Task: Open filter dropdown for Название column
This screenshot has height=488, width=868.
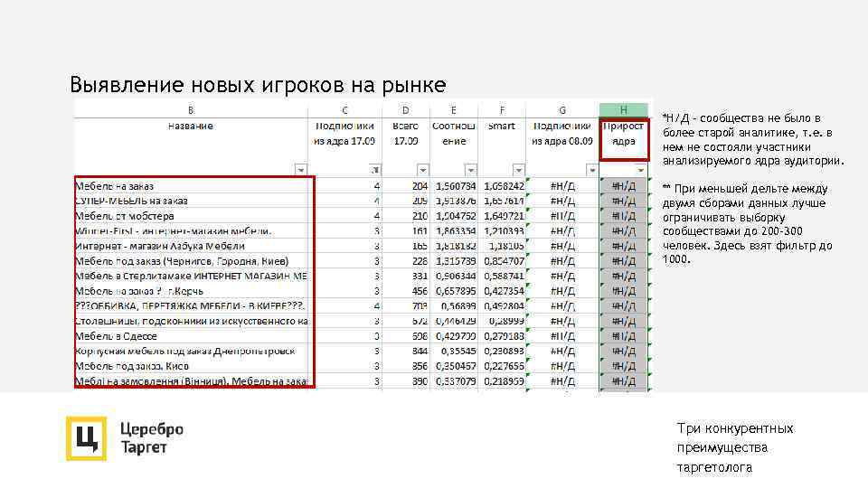Action: (x=300, y=169)
